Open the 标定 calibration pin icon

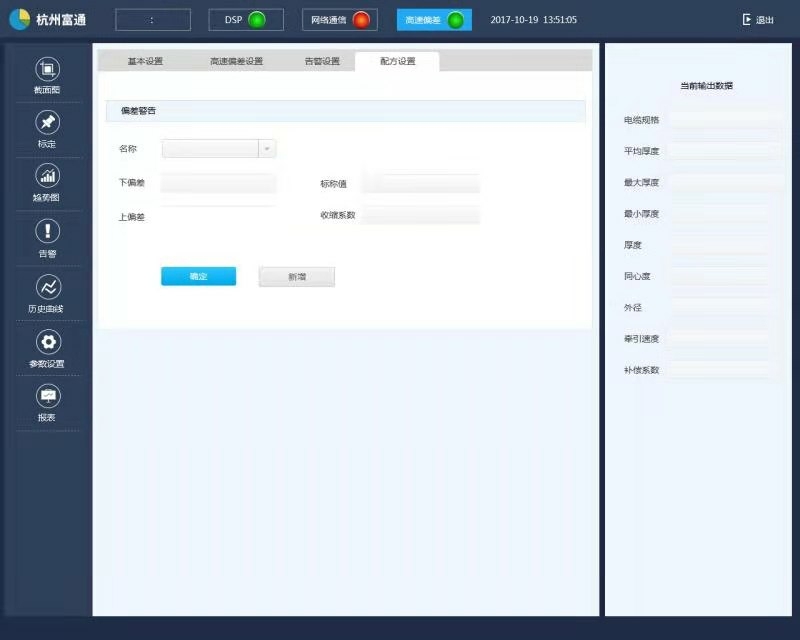pyautogui.click(x=47, y=122)
